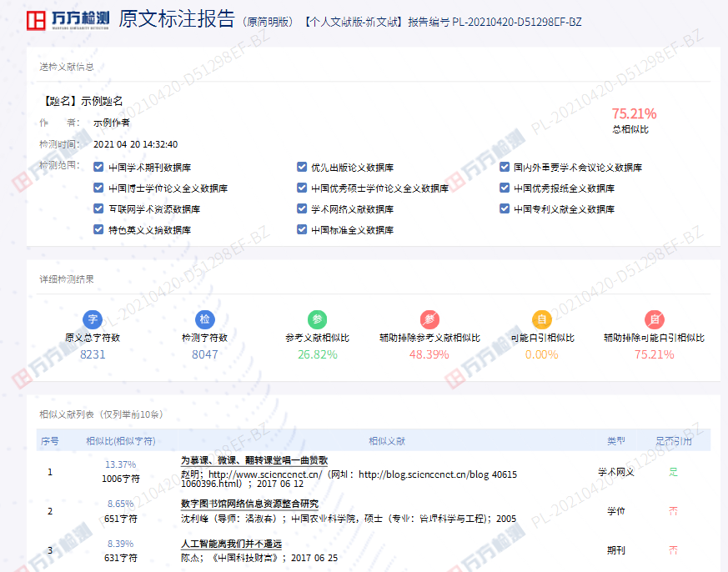The width and height of the screenshot is (728, 572).
Task: Open the 人工智能离我们并不遥远 link
Action: (x=231, y=544)
